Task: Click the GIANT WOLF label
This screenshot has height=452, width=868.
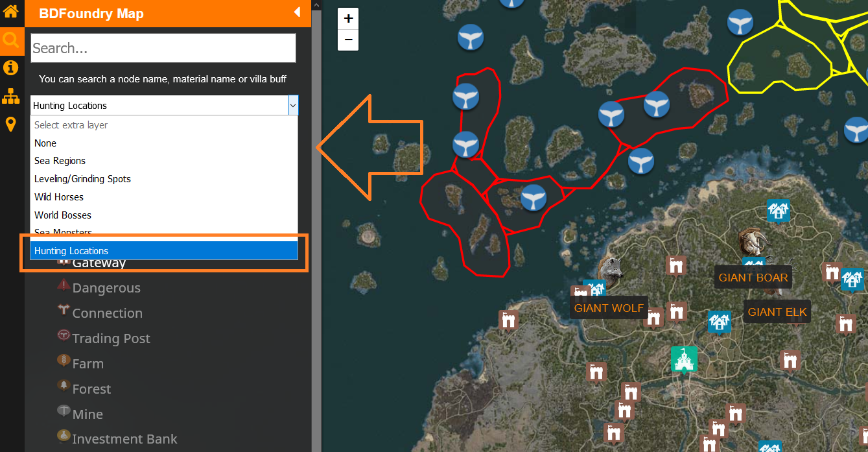Action: pos(609,308)
